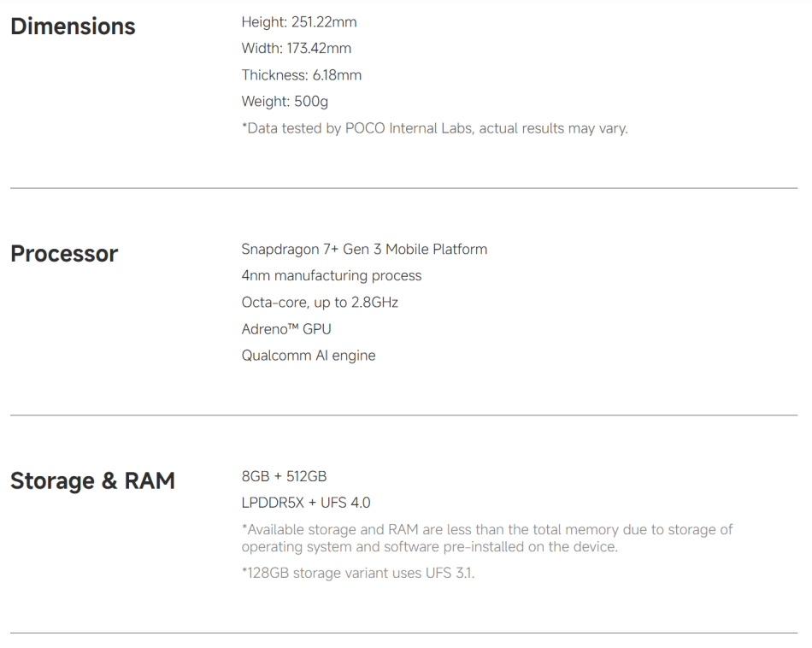Click the divider line below Dimensions section
The height and width of the screenshot is (648, 812).
pos(403,188)
